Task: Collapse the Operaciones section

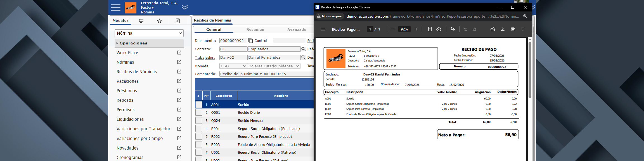Action: 133,43
